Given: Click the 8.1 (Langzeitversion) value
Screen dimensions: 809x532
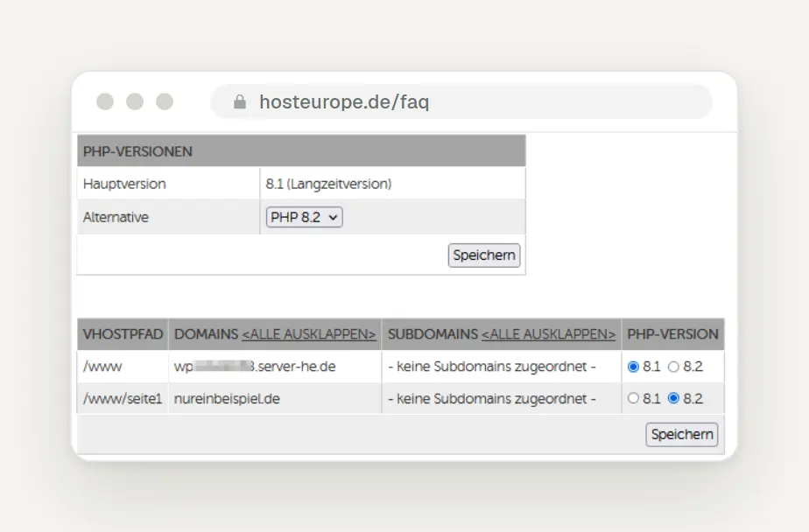Looking at the screenshot, I should tap(328, 184).
